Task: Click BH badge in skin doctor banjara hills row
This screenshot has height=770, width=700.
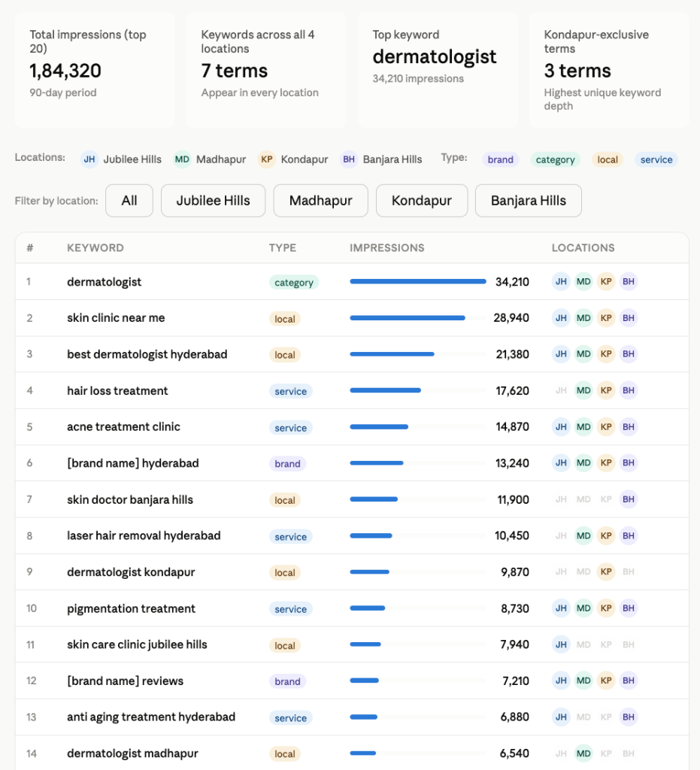Action: coord(629,499)
